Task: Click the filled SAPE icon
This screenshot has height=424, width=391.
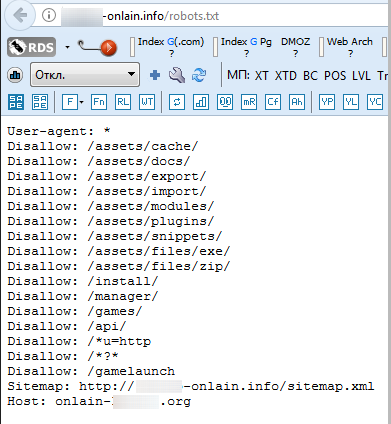Action: (x=16, y=102)
